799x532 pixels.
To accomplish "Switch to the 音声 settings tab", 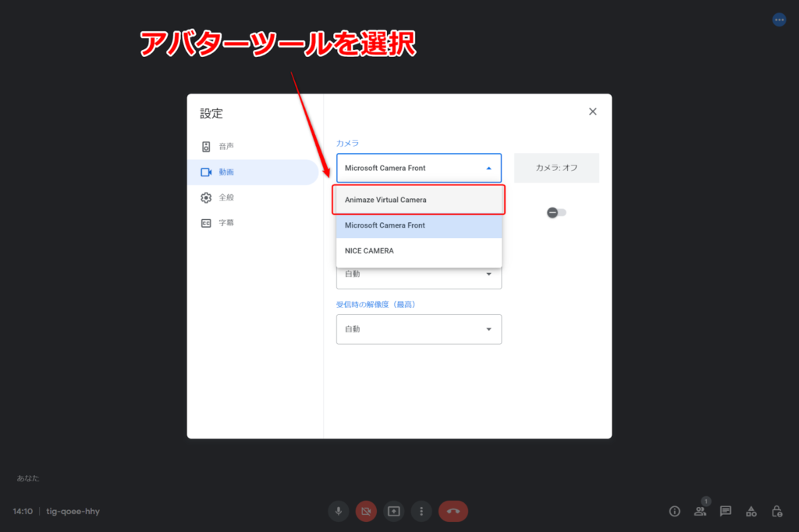I will coord(226,146).
